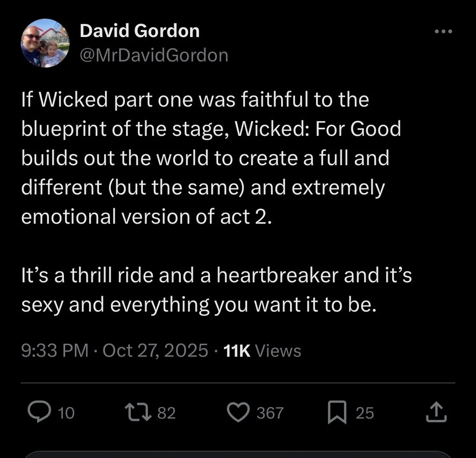The image size is (476, 458).
Task: Tap the reply input field below the tweet
Action: [238, 454]
